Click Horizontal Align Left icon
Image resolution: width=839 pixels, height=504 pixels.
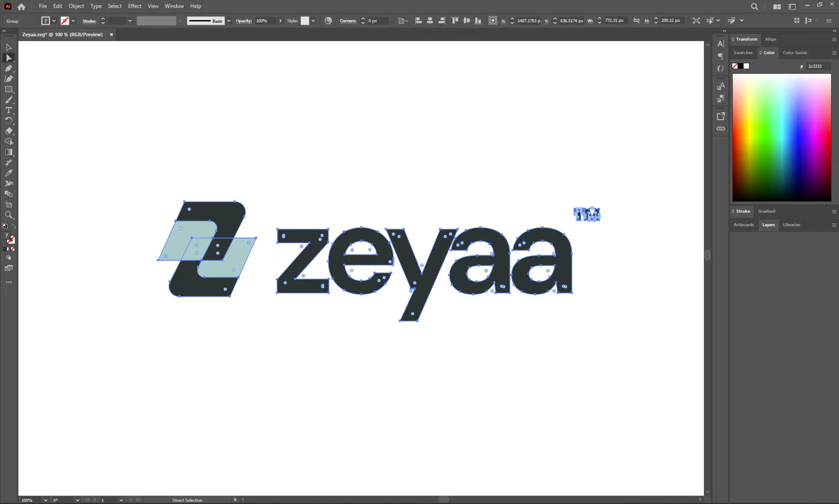pyautogui.click(x=418, y=20)
